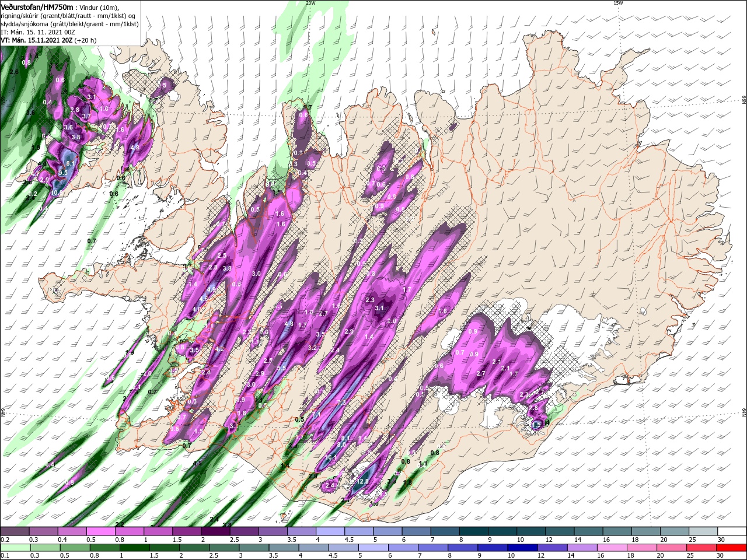This screenshot has height=560, width=747.
Task: Select top legend swatch between 4 and 4.5
Action: click(x=330, y=531)
